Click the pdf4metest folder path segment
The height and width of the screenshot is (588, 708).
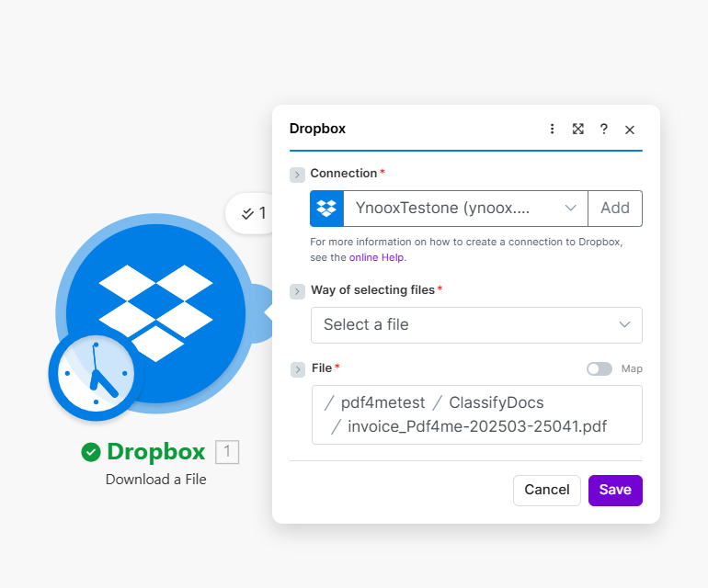(383, 402)
